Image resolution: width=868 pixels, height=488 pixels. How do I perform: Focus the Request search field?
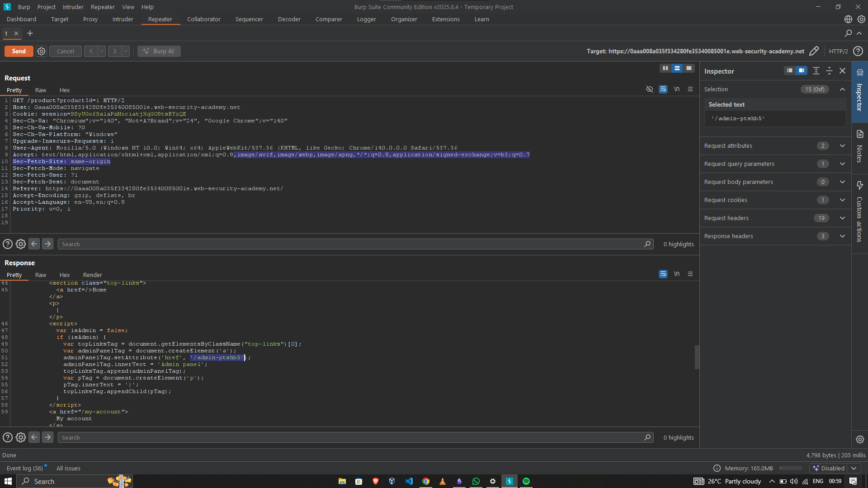point(355,244)
